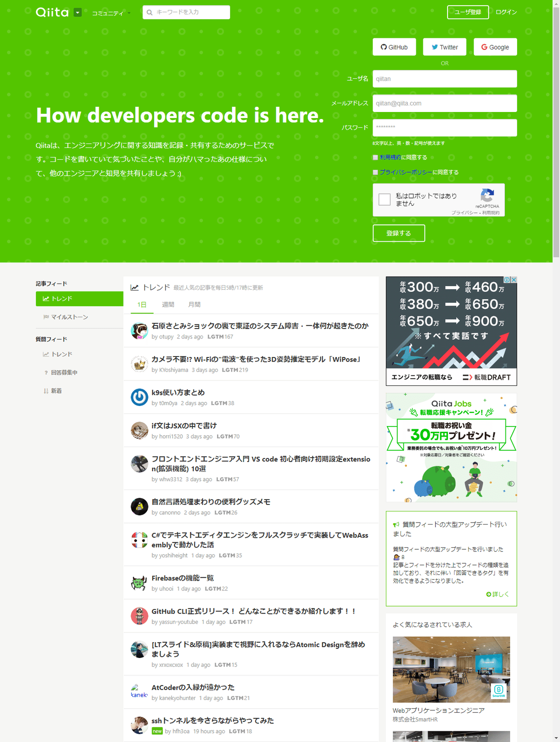The width and height of the screenshot is (560, 742).
Task: Open article AtCoderの入緑が遠かった
Action: click(x=193, y=687)
